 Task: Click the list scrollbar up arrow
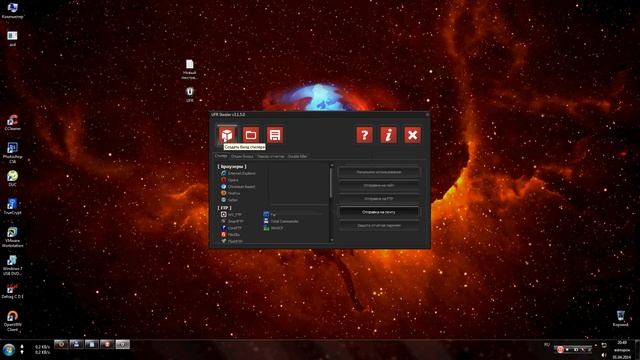point(331,165)
